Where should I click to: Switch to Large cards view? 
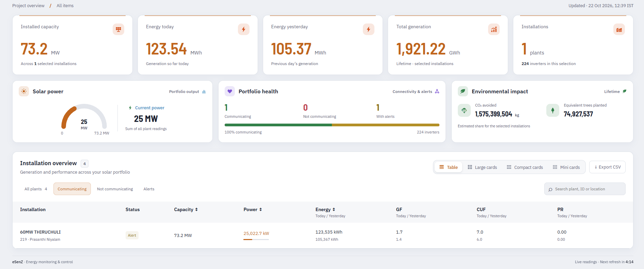pos(482,167)
